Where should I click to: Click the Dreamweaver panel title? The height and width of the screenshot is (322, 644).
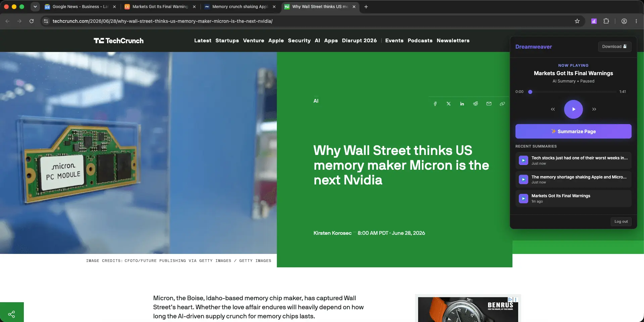coord(534,47)
